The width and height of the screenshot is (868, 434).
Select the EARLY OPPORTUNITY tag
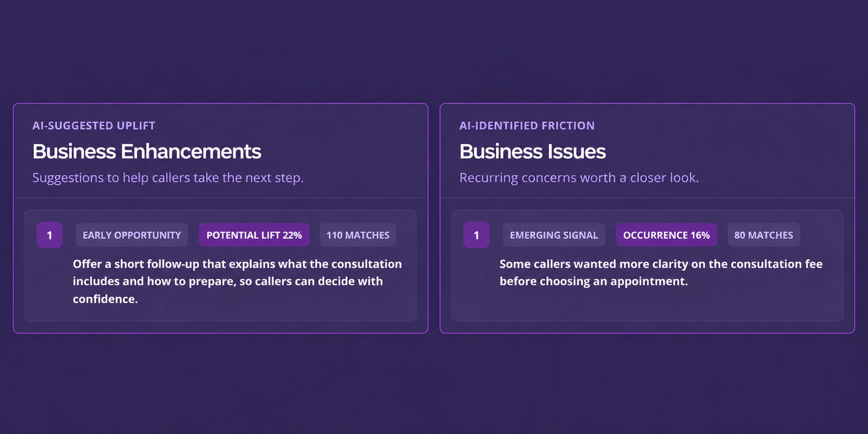pos(132,235)
